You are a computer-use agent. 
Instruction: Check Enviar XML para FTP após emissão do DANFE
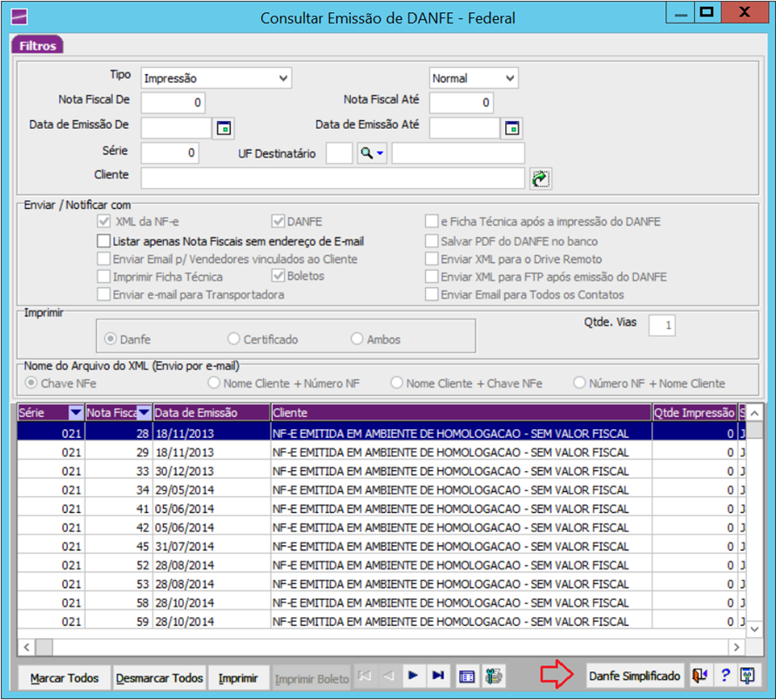point(432,276)
